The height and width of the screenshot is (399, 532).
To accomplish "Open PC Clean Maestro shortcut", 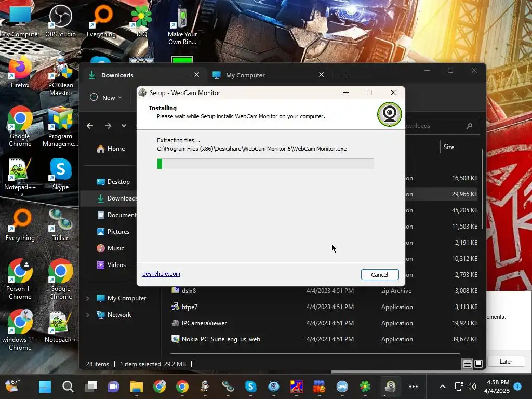I will pyautogui.click(x=60, y=76).
